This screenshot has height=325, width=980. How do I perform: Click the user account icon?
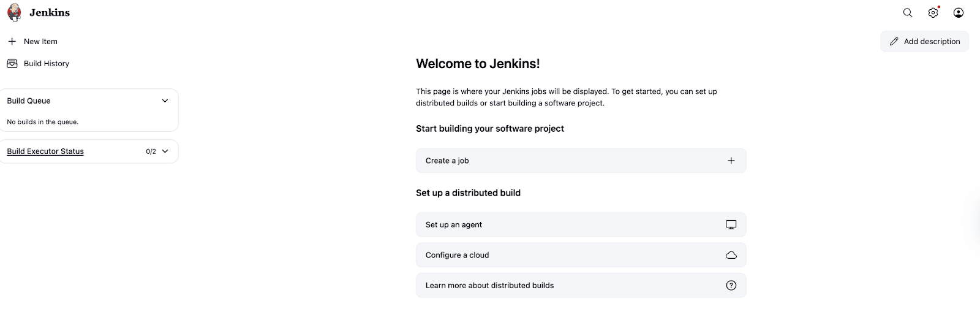(x=959, y=13)
